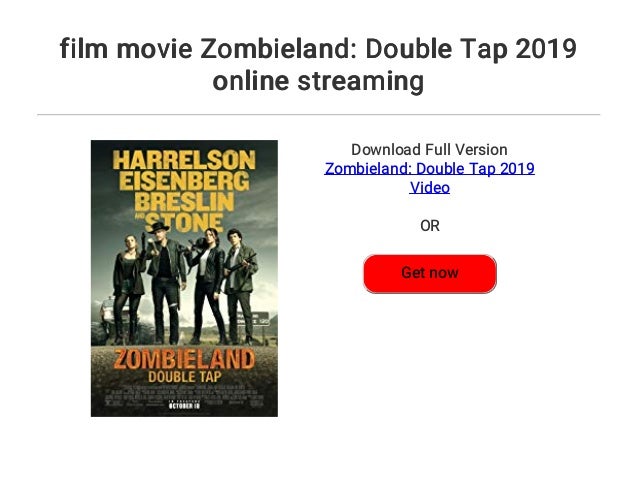The height and width of the screenshot is (479, 638).
Task: Click the HARRELSON name on the poster
Action: coord(184,160)
